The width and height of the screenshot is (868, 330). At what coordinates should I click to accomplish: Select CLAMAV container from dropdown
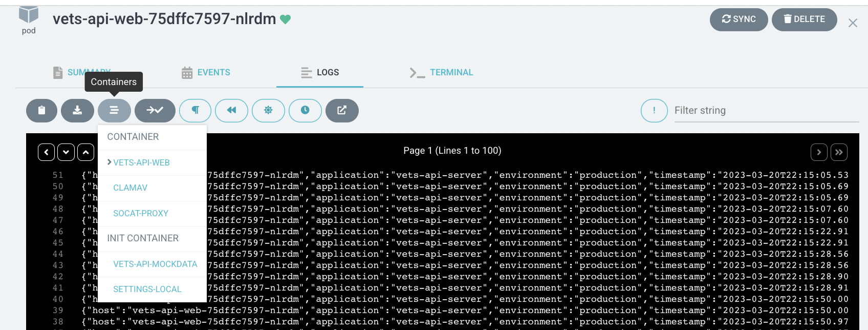[x=131, y=188]
